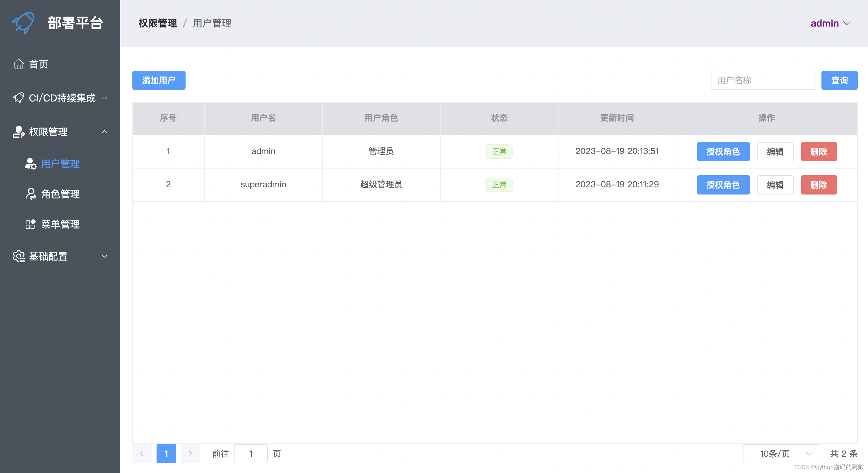Delete the admin user row
The image size is (868, 473).
[x=818, y=152]
